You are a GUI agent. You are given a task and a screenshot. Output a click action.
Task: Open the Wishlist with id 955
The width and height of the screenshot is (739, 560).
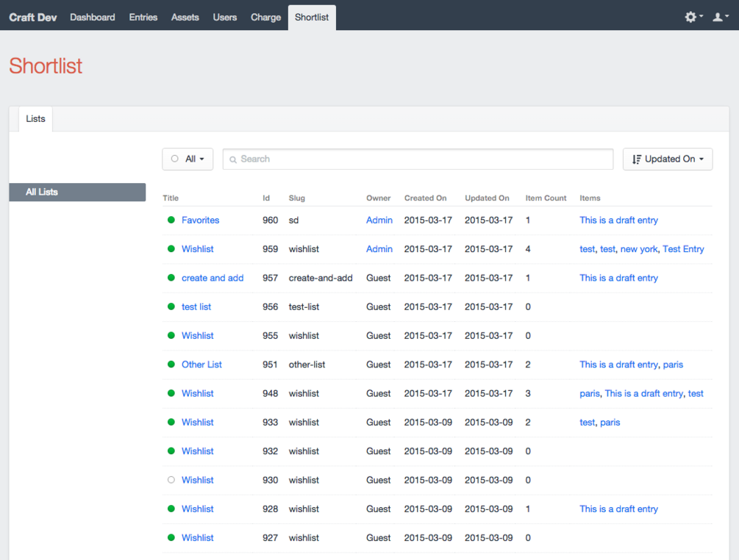click(198, 335)
